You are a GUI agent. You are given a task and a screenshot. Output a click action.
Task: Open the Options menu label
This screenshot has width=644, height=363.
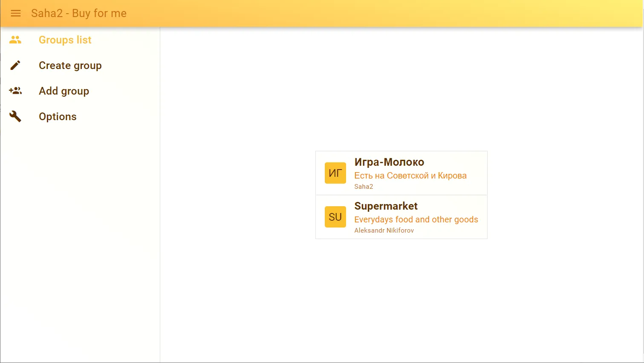(58, 116)
